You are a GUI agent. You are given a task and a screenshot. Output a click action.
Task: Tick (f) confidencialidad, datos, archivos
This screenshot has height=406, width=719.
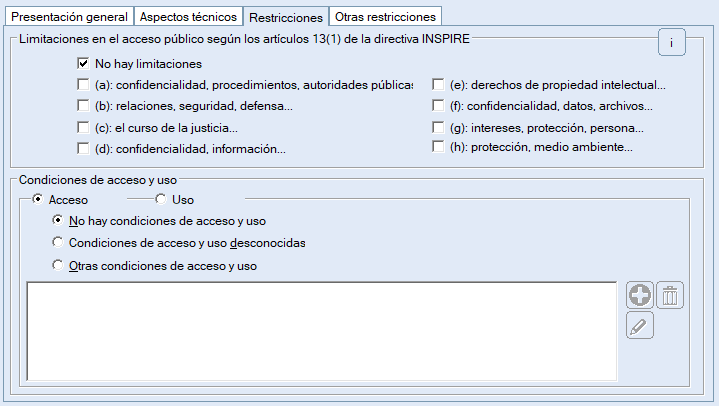click(x=438, y=106)
